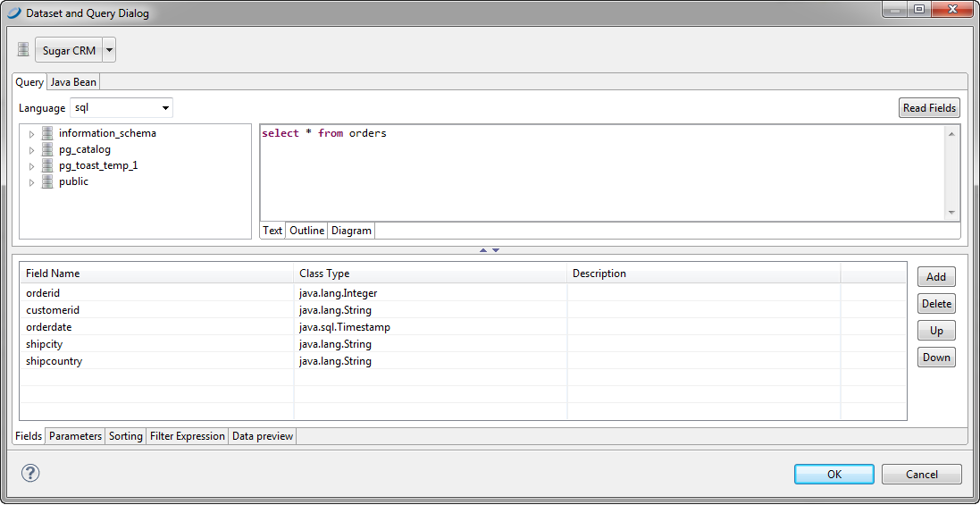Viewport: 980px width, 505px height.
Task: Open the Language combo box showing sql
Action: (x=121, y=107)
